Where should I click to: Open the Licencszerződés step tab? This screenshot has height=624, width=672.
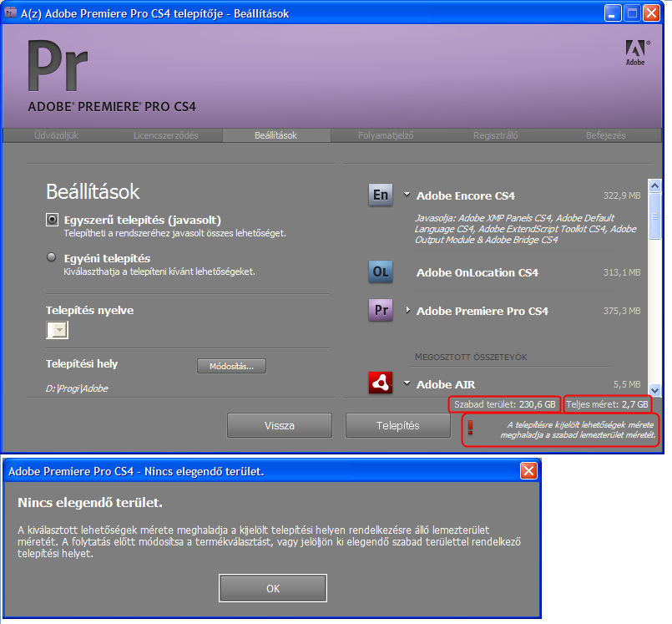(166, 135)
